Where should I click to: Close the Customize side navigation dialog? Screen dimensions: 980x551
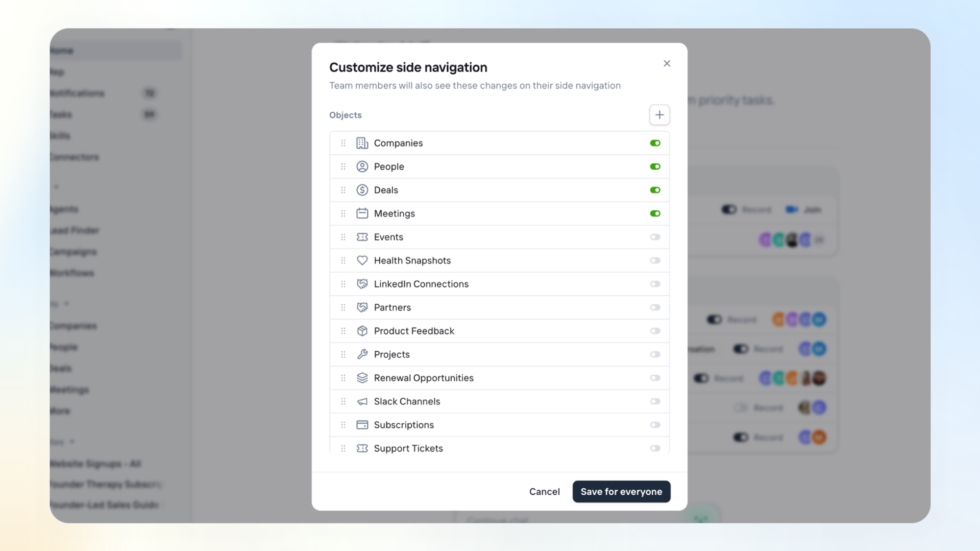click(x=667, y=64)
